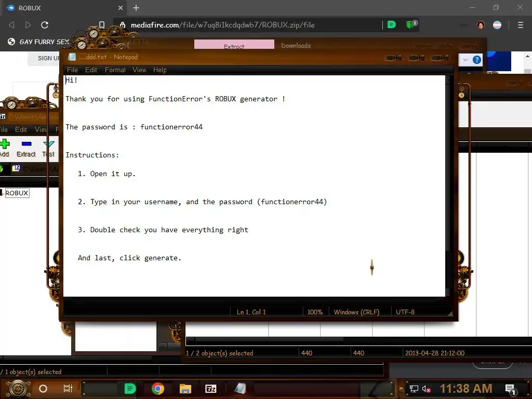Reload the mediafire page

(x=45, y=25)
